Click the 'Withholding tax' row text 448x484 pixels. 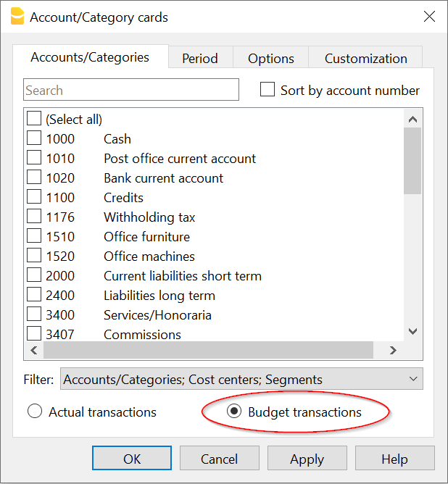pos(149,217)
